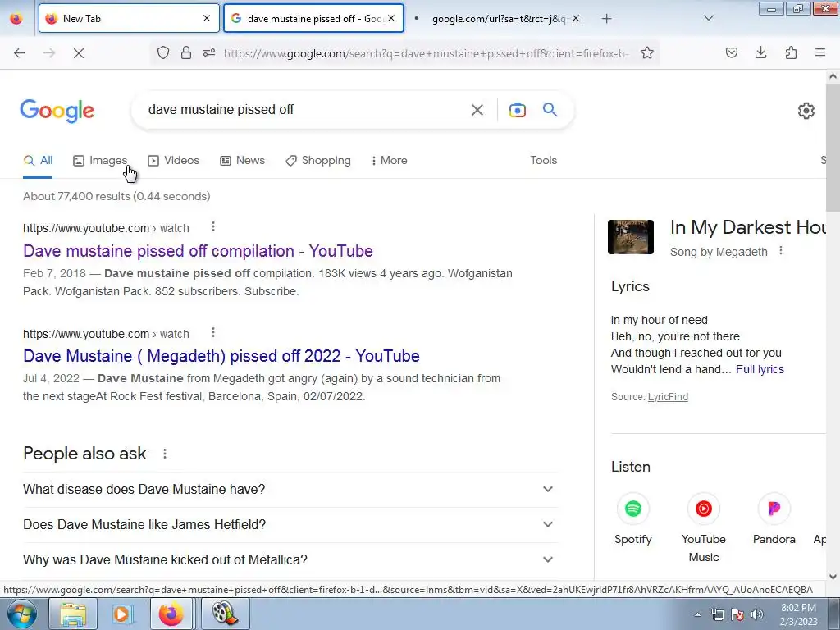
Task: Click the Action Center flag tray icon
Action: point(737,614)
